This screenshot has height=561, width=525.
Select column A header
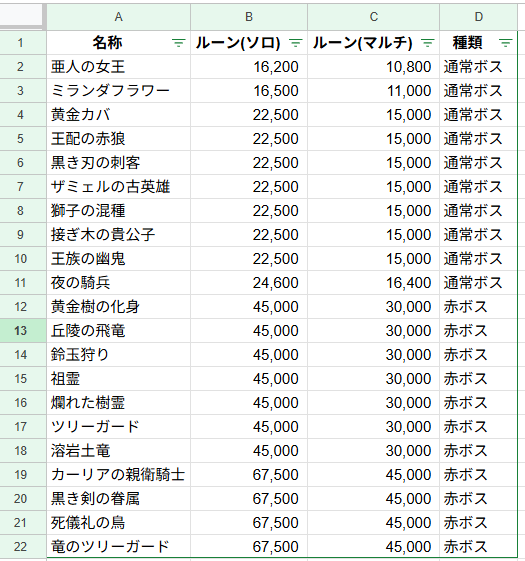(x=118, y=17)
